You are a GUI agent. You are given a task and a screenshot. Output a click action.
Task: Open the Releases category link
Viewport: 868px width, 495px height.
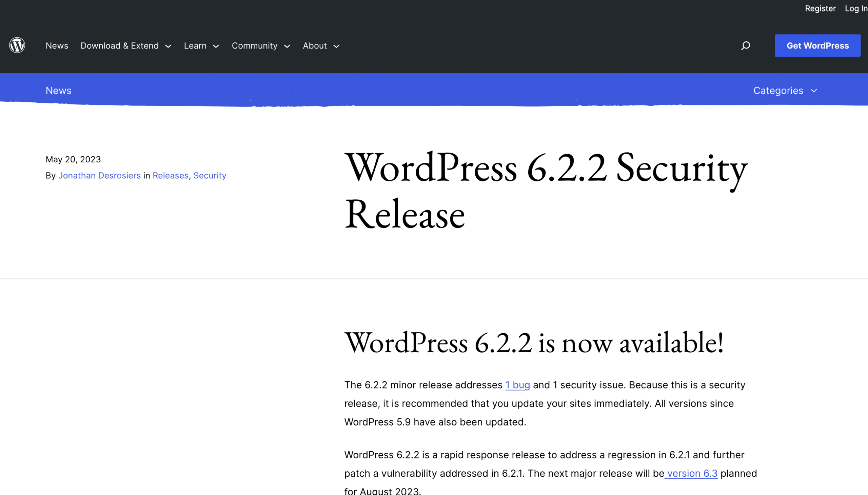click(170, 175)
